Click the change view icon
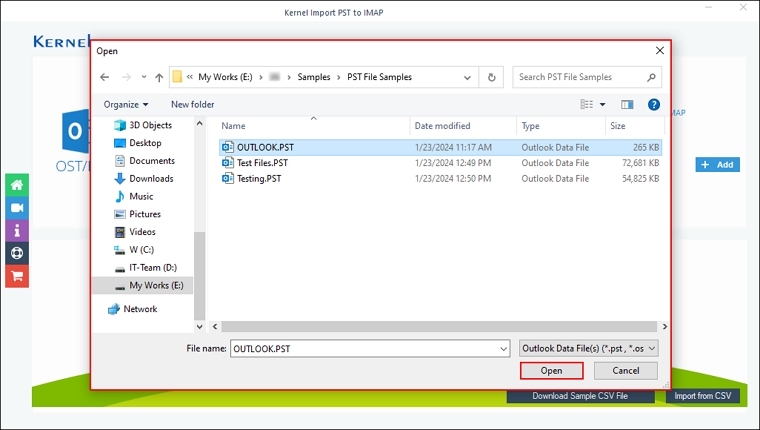The width and height of the screenshot is (760, 430). pyautogui.click(x=586, y=104)
